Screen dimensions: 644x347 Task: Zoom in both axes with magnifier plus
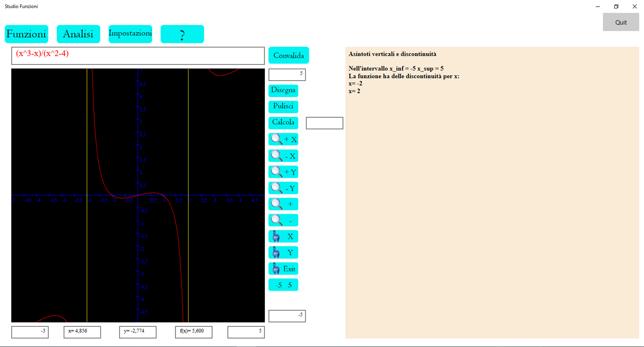tap(283, 204)
